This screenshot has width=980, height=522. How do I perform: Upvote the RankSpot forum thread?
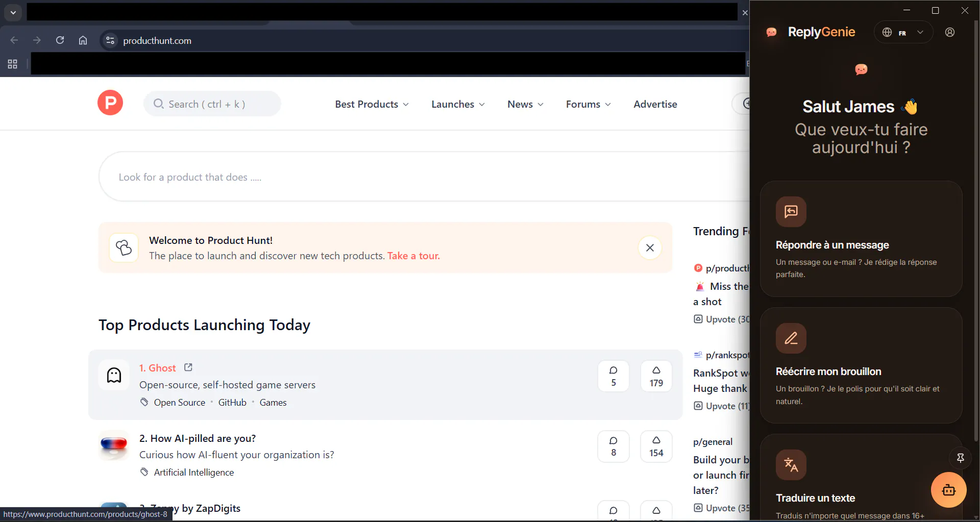722,406
